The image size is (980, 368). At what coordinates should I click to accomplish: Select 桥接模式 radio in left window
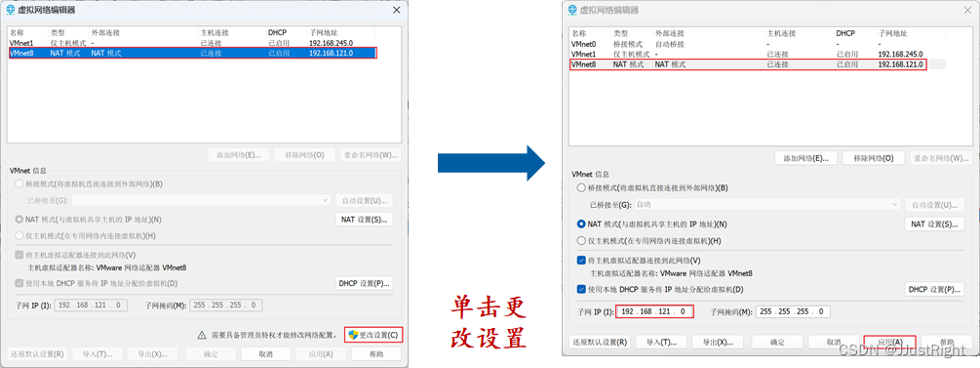20,184
